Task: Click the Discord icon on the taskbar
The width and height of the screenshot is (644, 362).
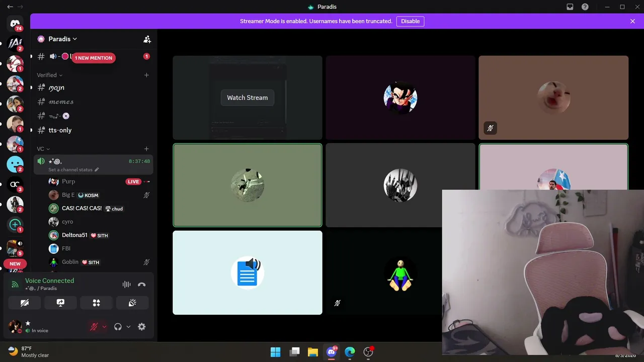Action: click(x=332, y=352)
